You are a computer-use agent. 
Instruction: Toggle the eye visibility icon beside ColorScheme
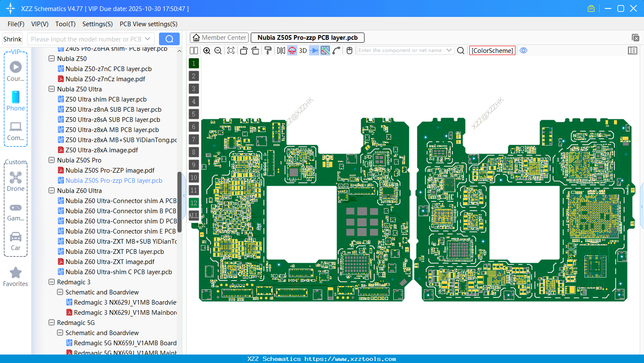coord(523,50)
